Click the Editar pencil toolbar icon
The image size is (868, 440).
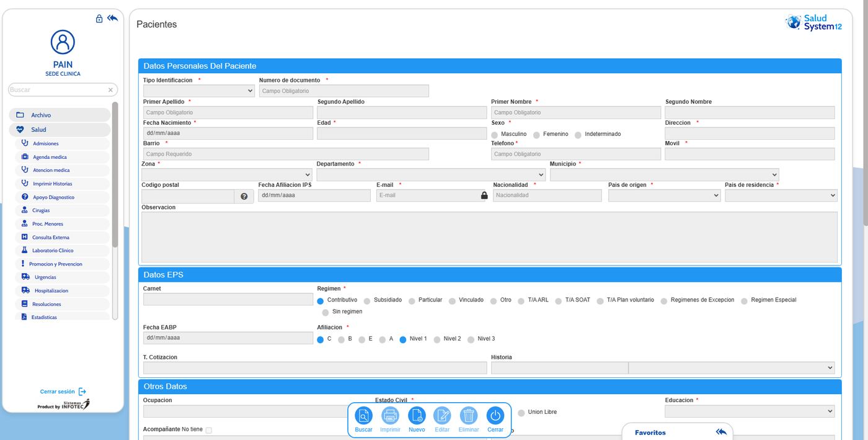click(442, 416)
